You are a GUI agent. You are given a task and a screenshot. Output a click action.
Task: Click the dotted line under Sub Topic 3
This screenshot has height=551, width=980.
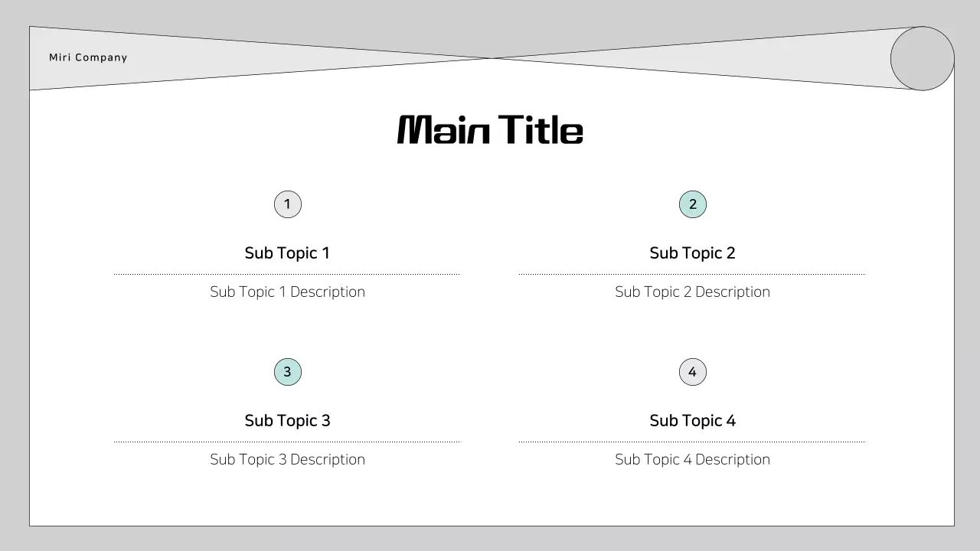287,442
